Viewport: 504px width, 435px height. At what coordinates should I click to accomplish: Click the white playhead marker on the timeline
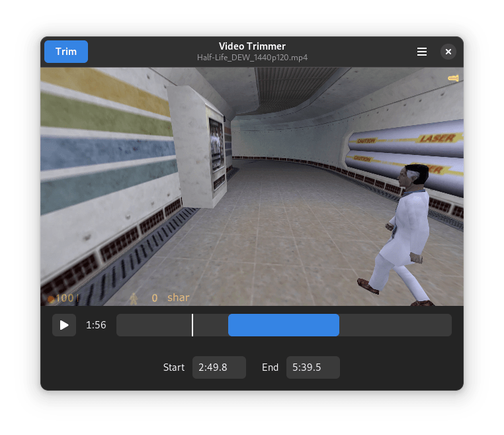(x=192, y=325)
